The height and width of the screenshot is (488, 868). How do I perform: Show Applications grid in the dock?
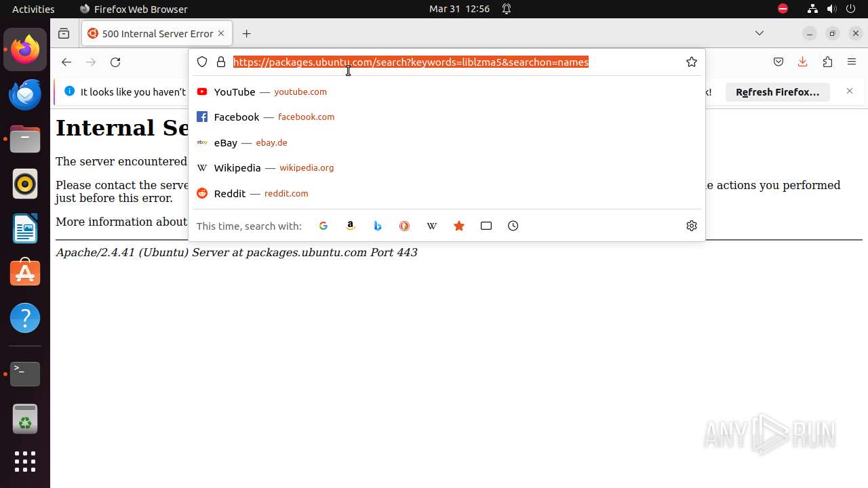click(x=25, y=462)
